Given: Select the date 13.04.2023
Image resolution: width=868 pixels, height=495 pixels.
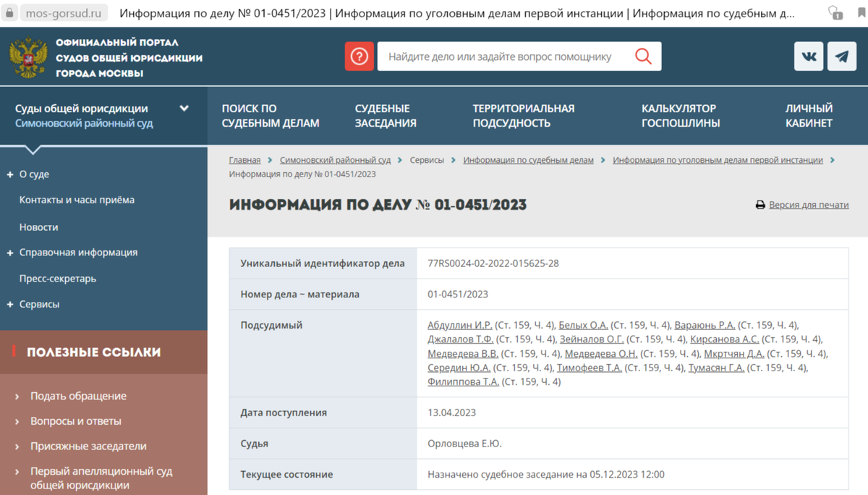Looking at the screenshot, I should click(451, 412).
